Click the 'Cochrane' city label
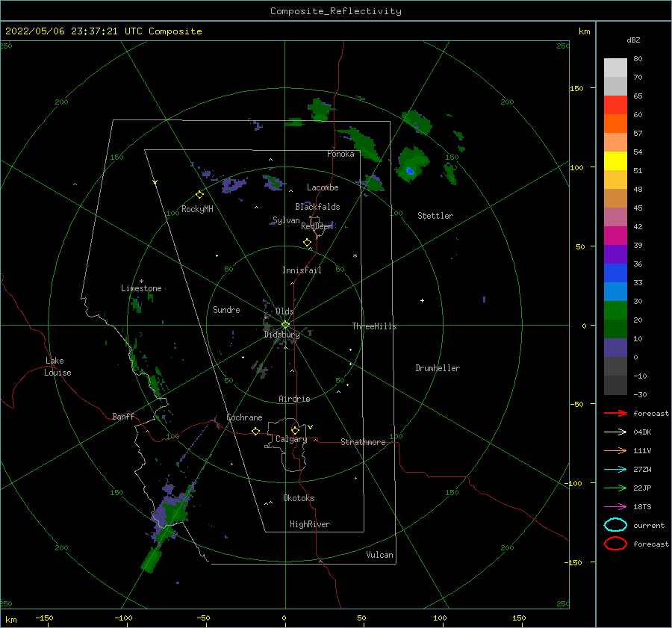This screenshot has height=628, width=672. point(244,417)
